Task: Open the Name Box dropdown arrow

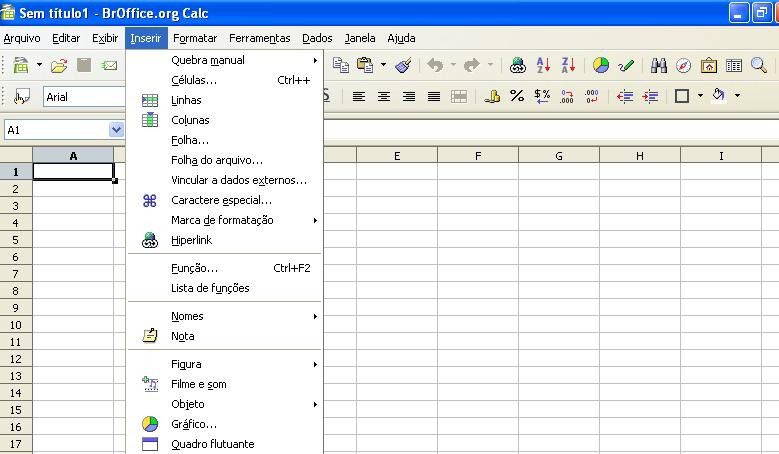Action: pyautogui.click(x=116, y=129)
